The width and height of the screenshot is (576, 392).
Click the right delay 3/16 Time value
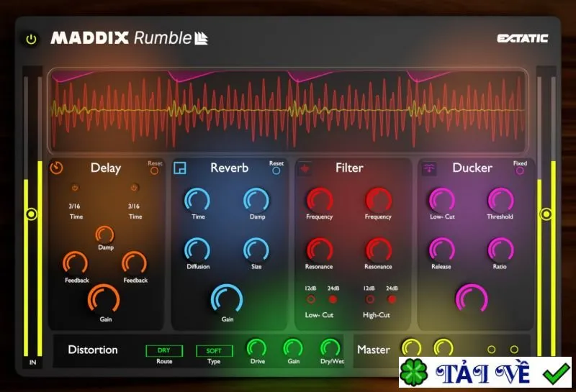[134, 206]
